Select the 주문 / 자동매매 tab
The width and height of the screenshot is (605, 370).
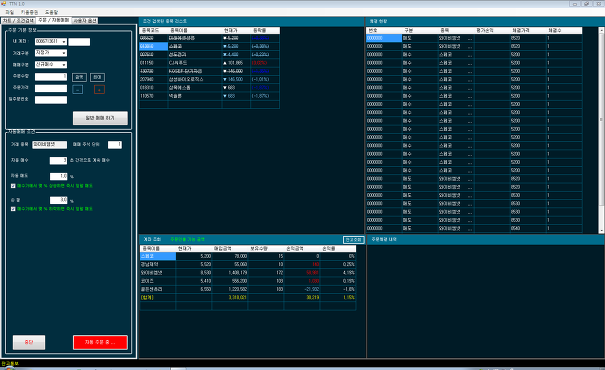(x=54, y=20)
